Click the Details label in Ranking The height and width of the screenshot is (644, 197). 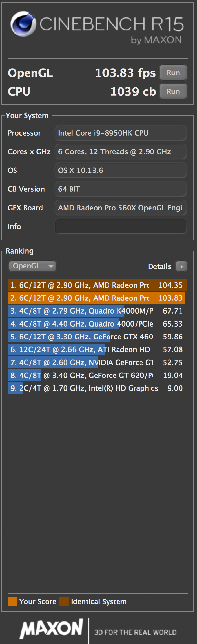(x=160, y=267)
